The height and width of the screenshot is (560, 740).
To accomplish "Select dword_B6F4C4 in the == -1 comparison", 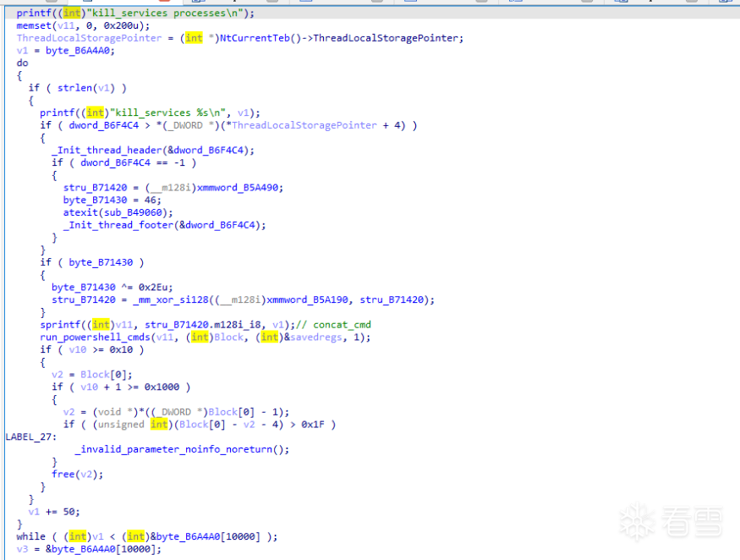I will (x=115, y=162).
